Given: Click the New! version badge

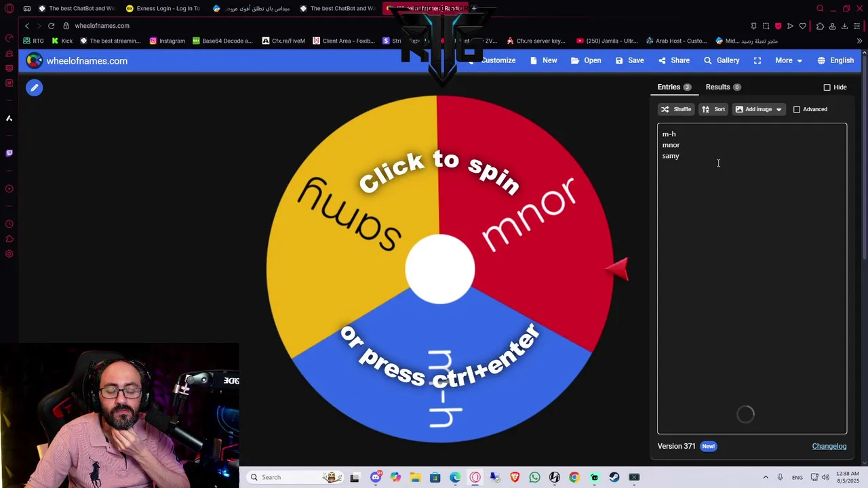Looking at the screenshot, I should [708, 446].
